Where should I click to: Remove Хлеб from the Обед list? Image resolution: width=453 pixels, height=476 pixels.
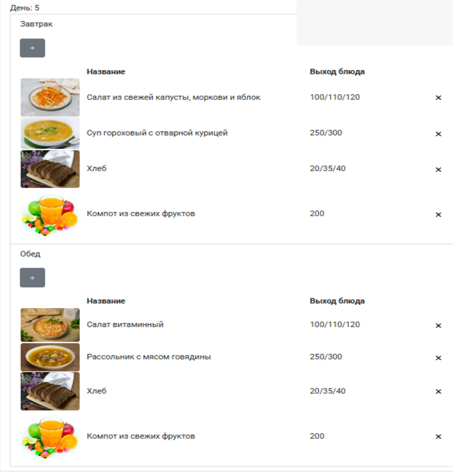pos(438,391)
